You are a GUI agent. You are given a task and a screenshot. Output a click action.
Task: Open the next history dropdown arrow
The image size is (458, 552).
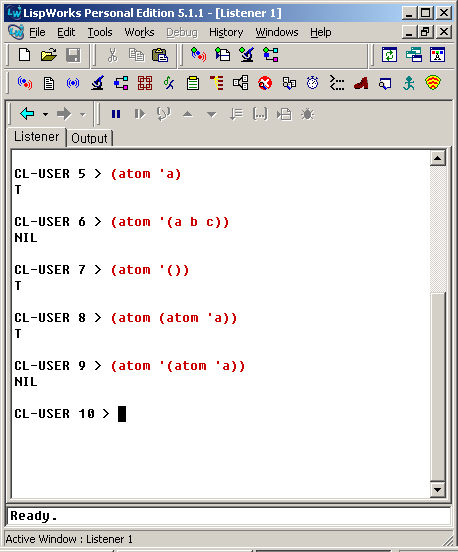(x=82, y=114)
